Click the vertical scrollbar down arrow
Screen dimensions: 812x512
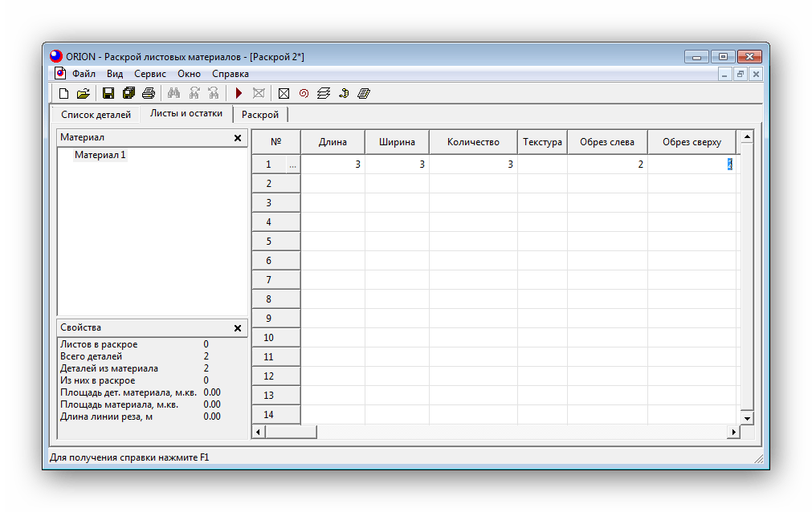point(747,418)
